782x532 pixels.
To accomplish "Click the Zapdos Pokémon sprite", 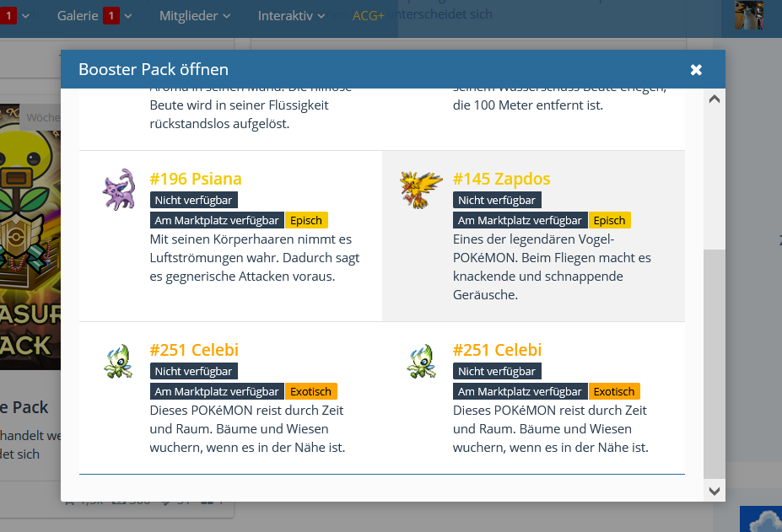I will click(x=421, y=189).
